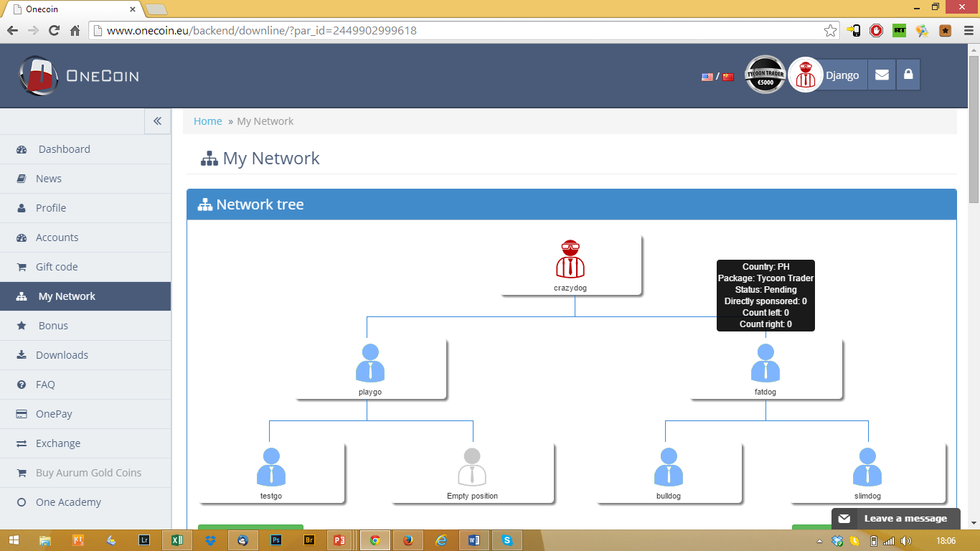Go to browser home with house icon

[75, 31]
